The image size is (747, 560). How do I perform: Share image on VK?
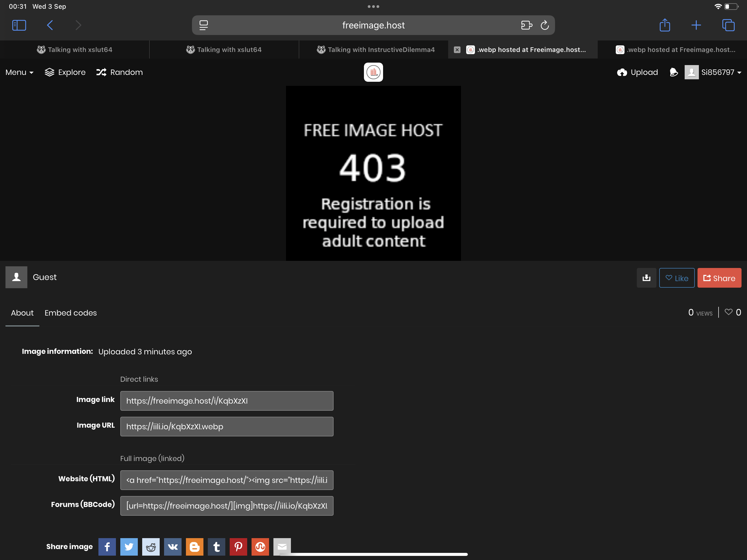pos(173,547)
